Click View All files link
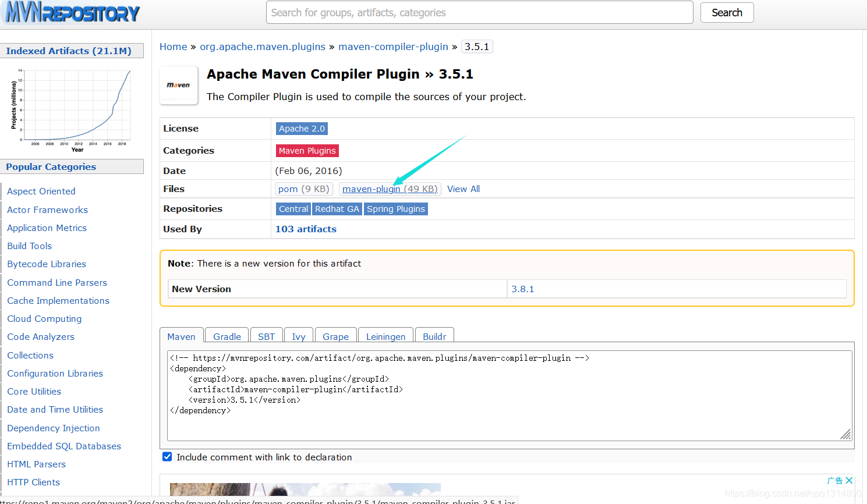This screenshot has width=867, height=504. pyautogui.click(x=463, y=189)
